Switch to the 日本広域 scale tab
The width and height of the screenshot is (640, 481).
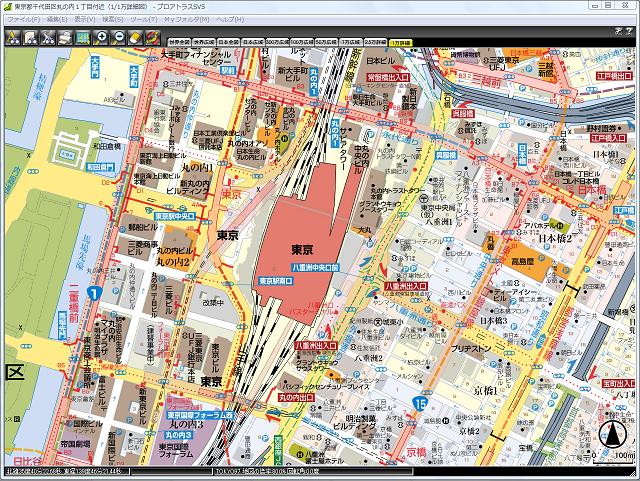tap(253, 42)
